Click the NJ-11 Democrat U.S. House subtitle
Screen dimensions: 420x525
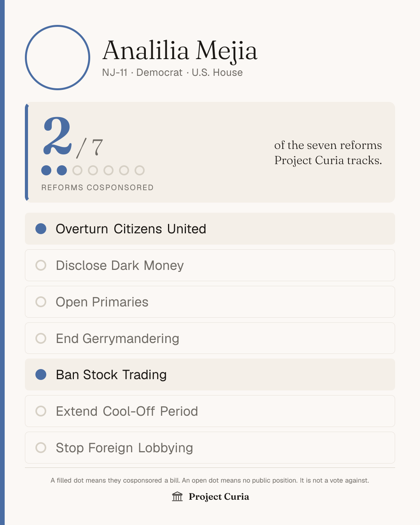tap(172, 73)
